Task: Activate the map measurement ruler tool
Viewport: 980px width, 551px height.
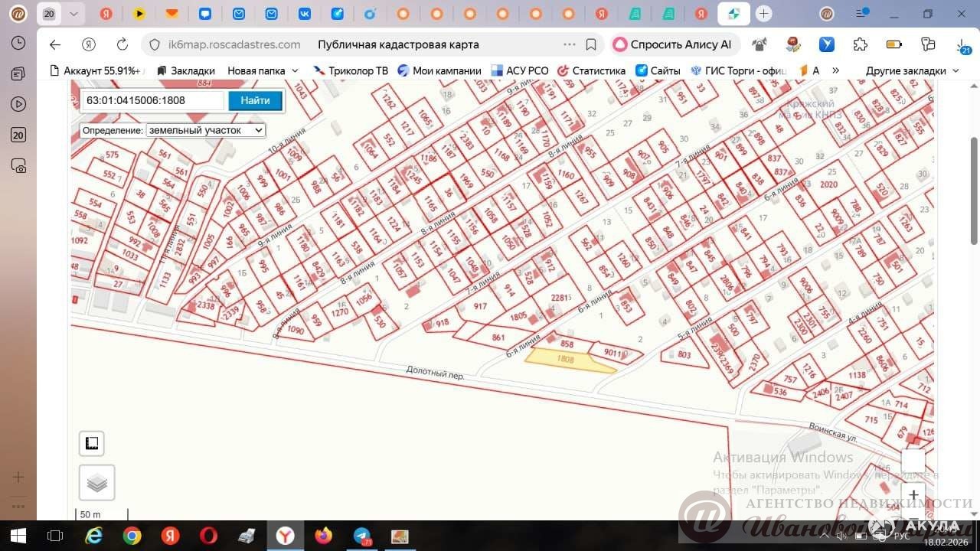Action: click(92, 443)
